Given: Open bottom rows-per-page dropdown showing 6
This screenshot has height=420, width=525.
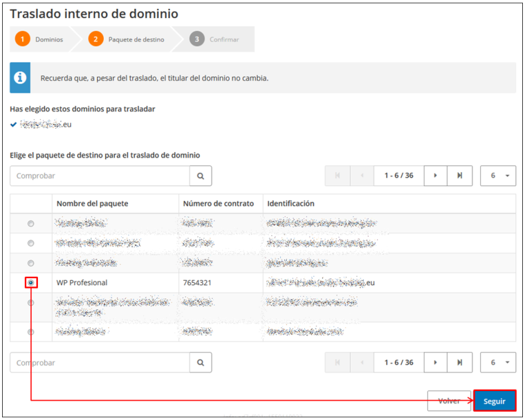Looking at the screenshot, I should coord(498,363).
